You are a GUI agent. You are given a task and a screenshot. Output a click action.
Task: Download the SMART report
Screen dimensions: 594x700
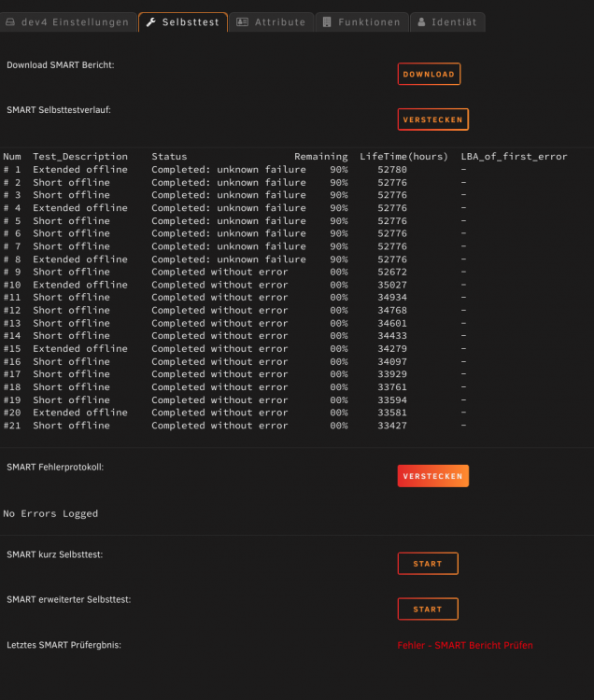(x=429, y=74)
